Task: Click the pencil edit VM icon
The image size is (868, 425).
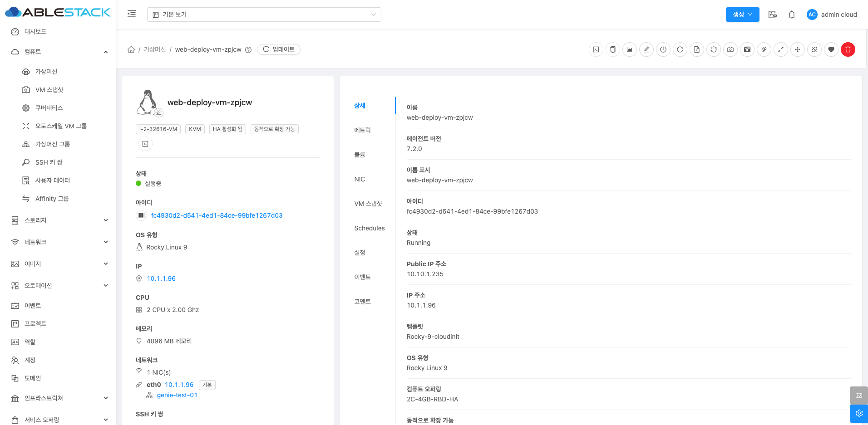Action: (646, 49)
